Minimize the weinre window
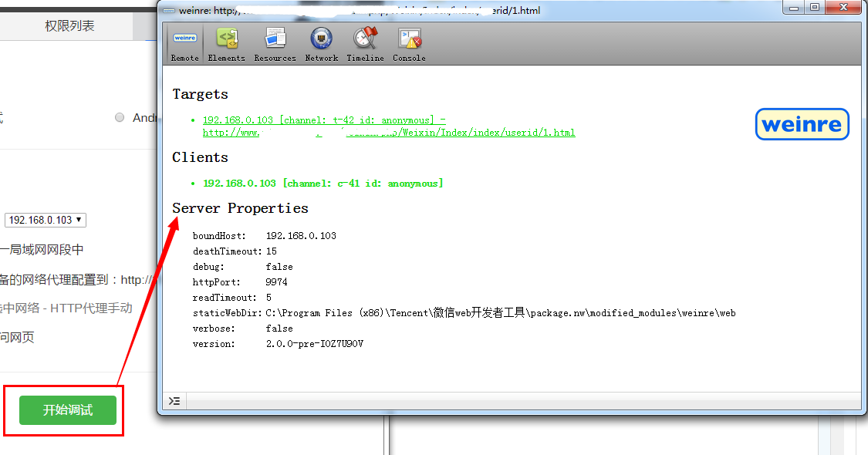Viewport: 868px width, 455px height. point(794,8)
